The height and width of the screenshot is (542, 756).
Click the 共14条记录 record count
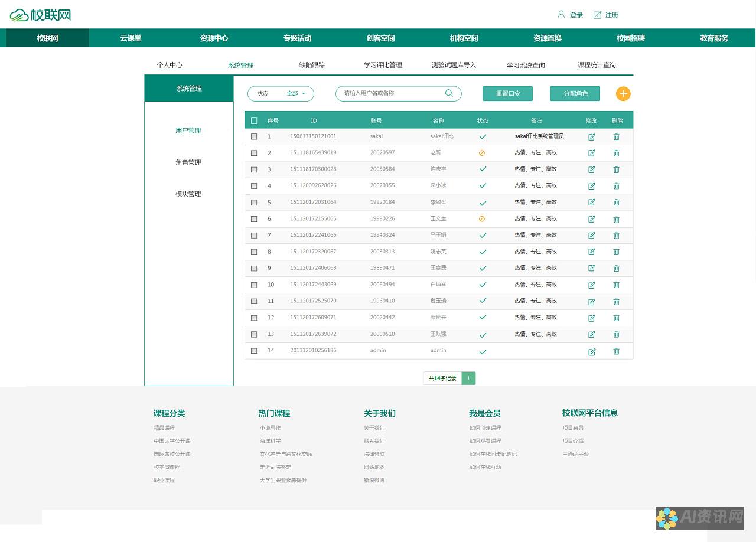[x=442, y=378]
